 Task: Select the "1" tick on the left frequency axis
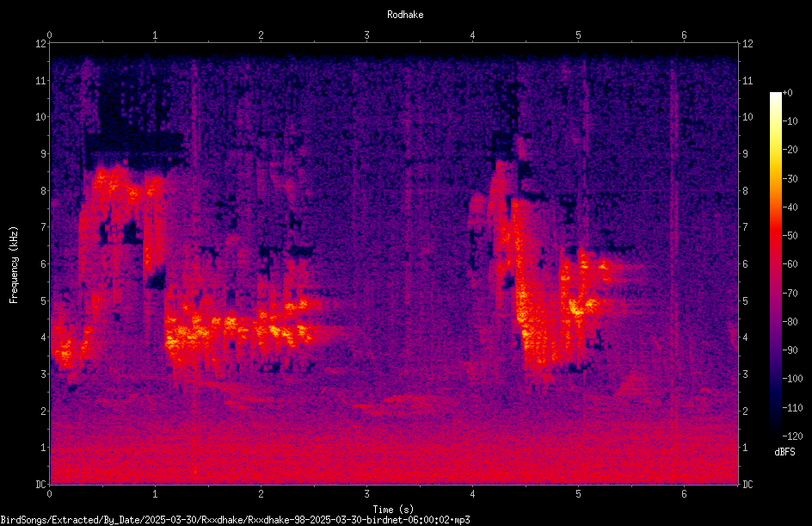tap(43, 448)
